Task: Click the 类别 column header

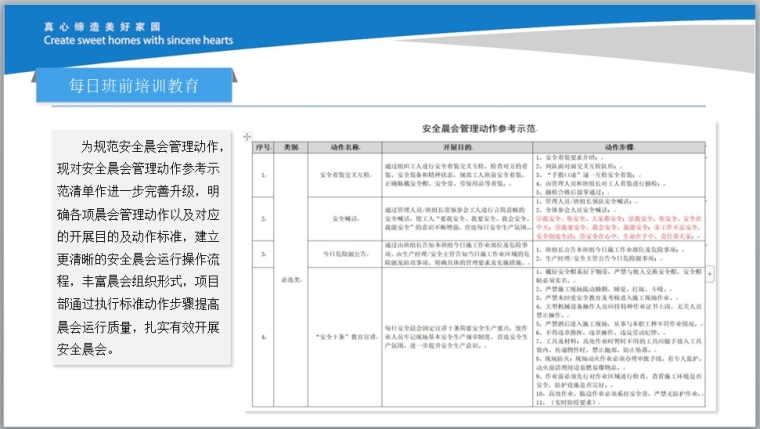Action: pyautogui.click(x=291, y=146)
